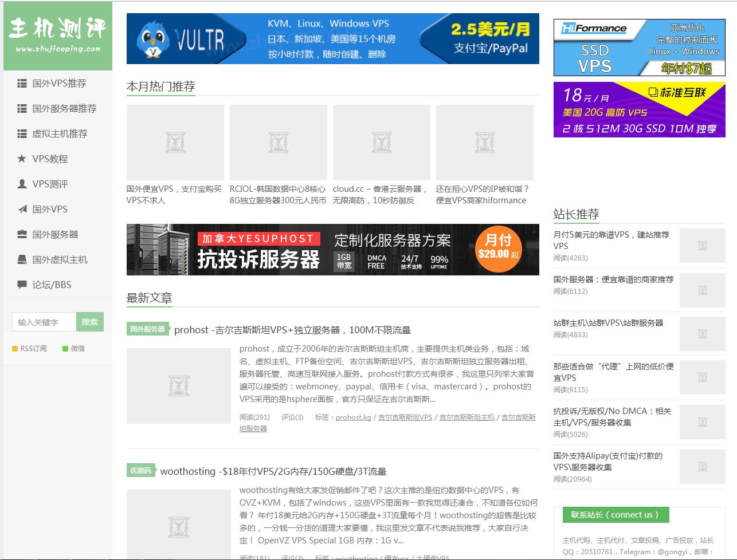Viewport: 737px width, 560px height.
Task: Click the green 搜索 button
Action: pos(89,322)
